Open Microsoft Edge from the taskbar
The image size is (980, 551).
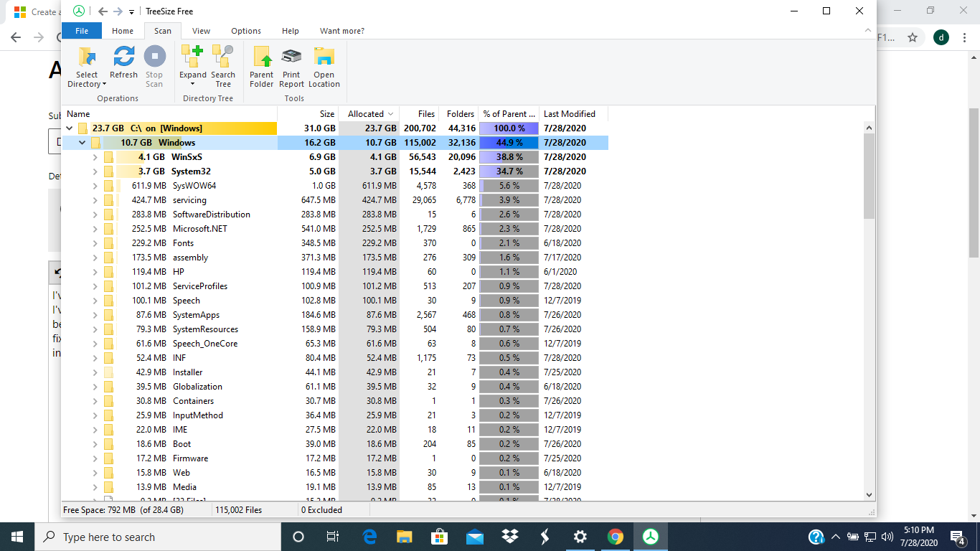(369, 537)
